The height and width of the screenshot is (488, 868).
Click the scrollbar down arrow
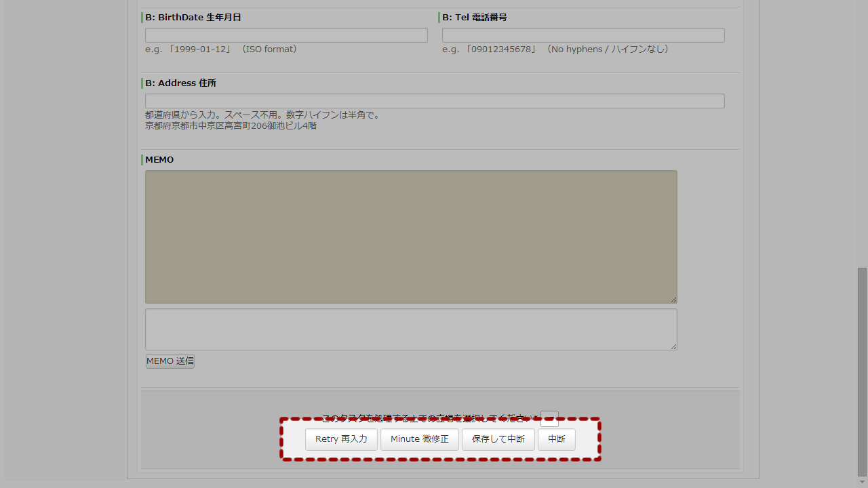tap(862, 482)
